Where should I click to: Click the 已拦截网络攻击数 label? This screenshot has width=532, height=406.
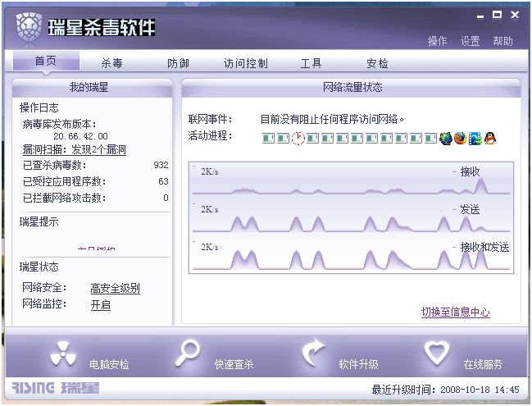[65, 198]
